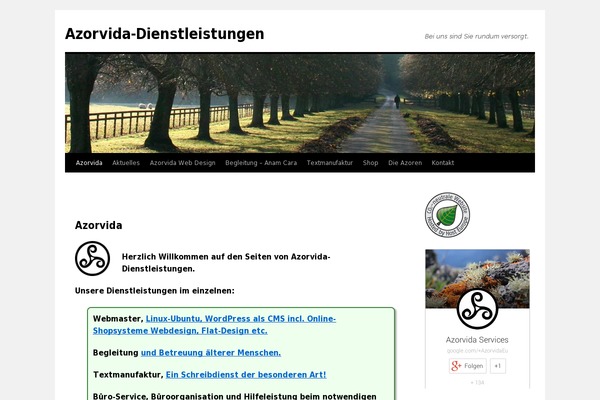This screenshot has width=600, height=400.
Task: Click the Google+ widget triskele avatar
Action: tap(477, 309)
